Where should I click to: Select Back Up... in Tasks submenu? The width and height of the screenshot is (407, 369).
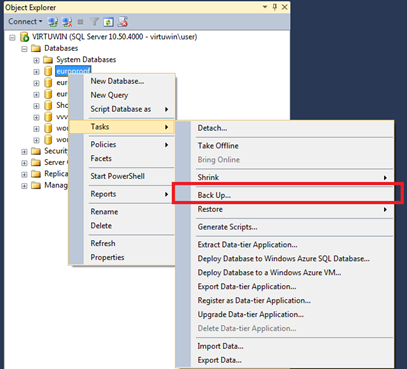(x=285, y=195)
